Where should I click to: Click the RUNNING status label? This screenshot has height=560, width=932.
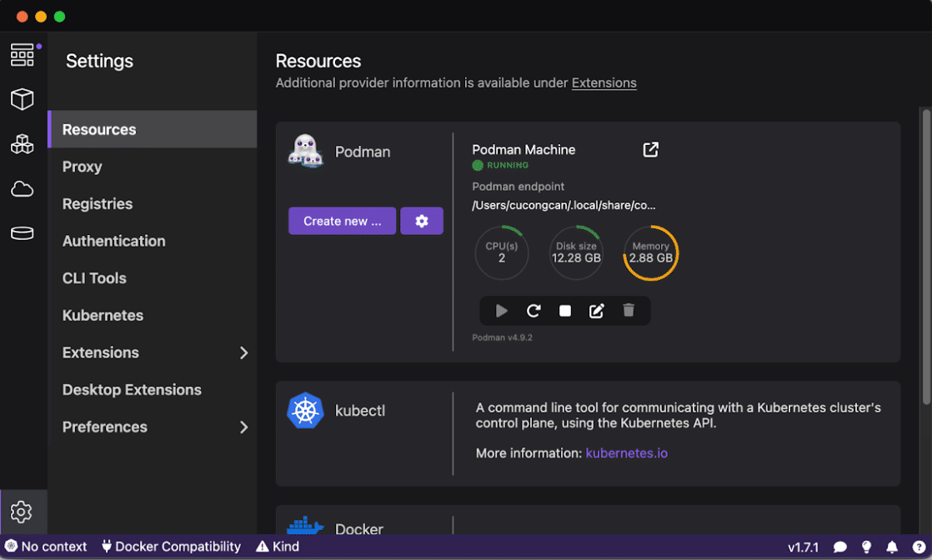point(508,165)
